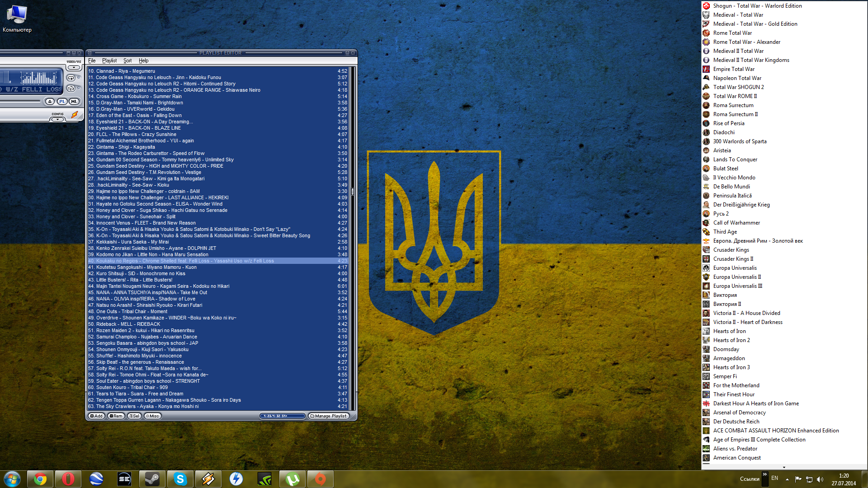The width and height of the screenshot is (868, 488).
Task: Open media library with ML button
Action: (74, 102)
